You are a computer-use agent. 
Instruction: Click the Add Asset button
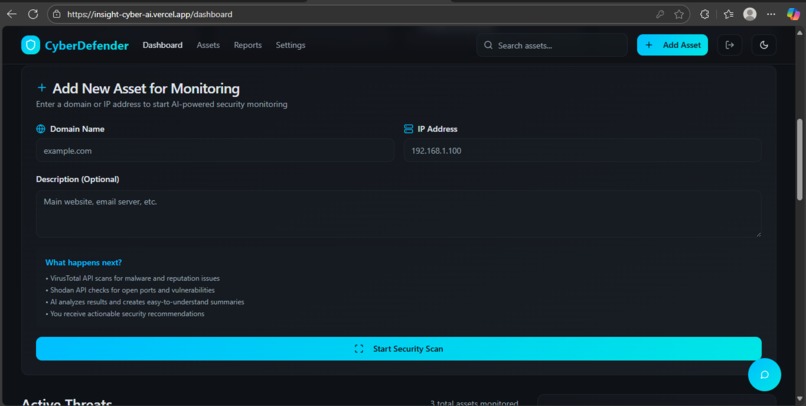tap(672, 45)
